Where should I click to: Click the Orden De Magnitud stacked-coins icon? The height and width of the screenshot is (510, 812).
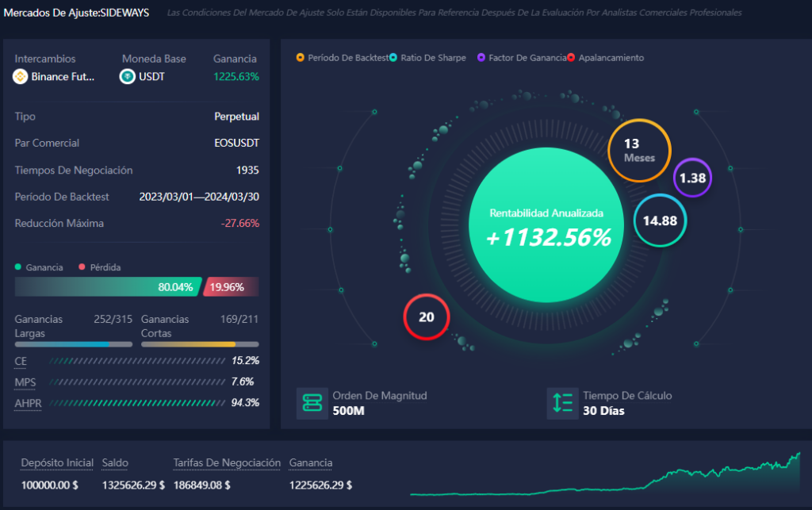(312, 403)
